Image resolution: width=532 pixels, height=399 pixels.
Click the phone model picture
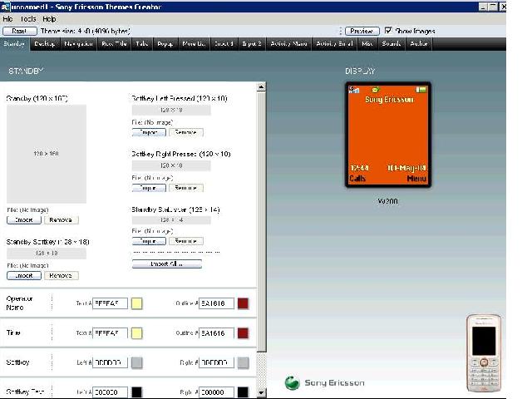point(484,353)
